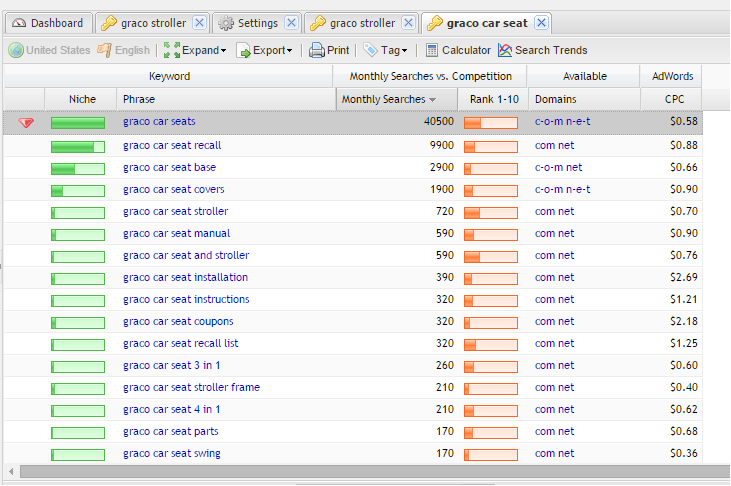Click the Export page icon
Image resolution: width=731 pixels, height=486 pixels.
point(243,50)
